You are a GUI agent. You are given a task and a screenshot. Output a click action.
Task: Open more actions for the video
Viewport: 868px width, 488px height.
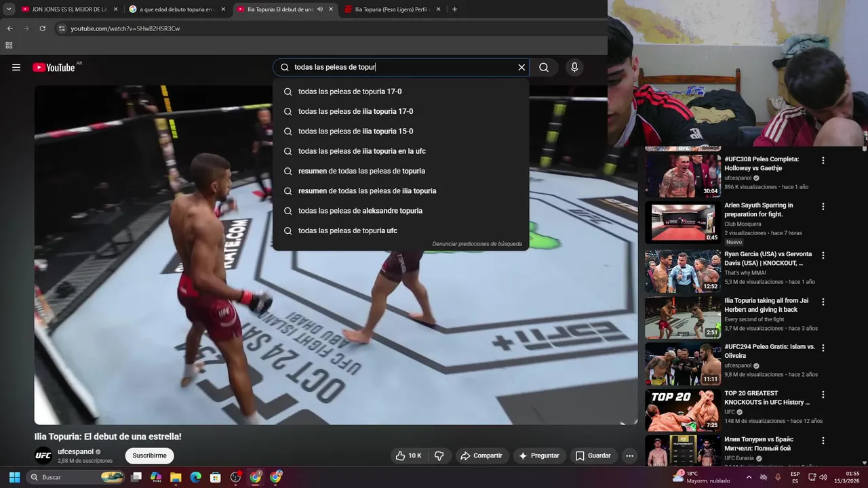[629, 455]
